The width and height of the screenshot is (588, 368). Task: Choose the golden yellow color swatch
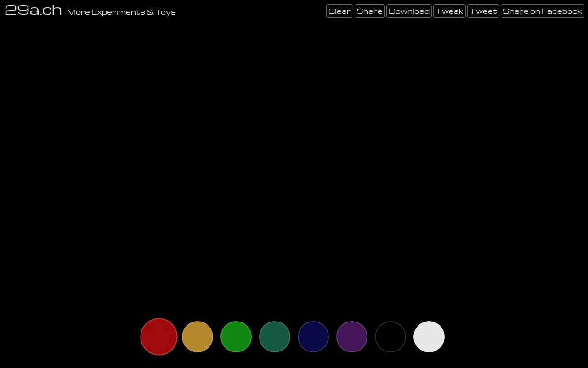click(x=198, y=337)
